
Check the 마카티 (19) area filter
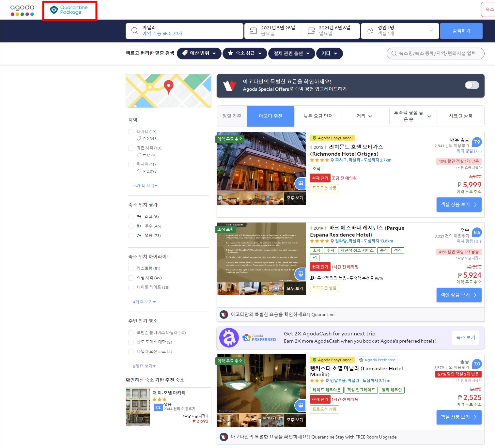click(131, 132)
